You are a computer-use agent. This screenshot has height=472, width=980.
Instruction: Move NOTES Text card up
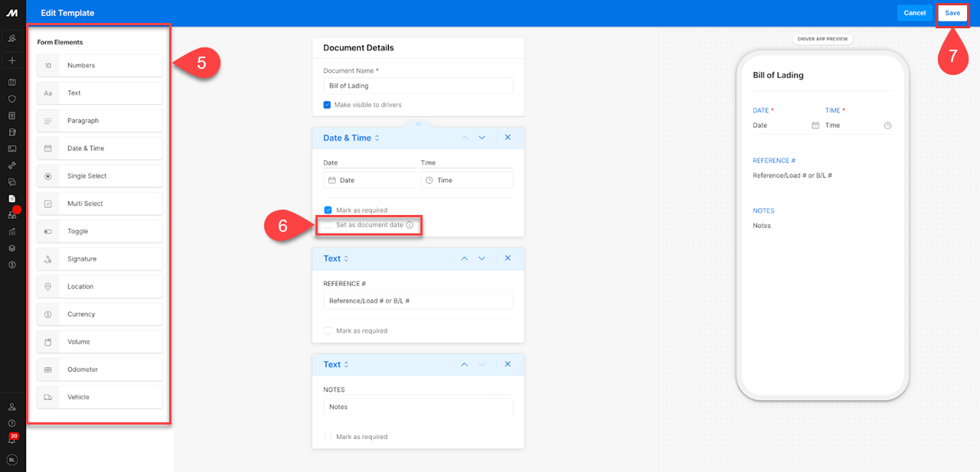click(464, 365)
